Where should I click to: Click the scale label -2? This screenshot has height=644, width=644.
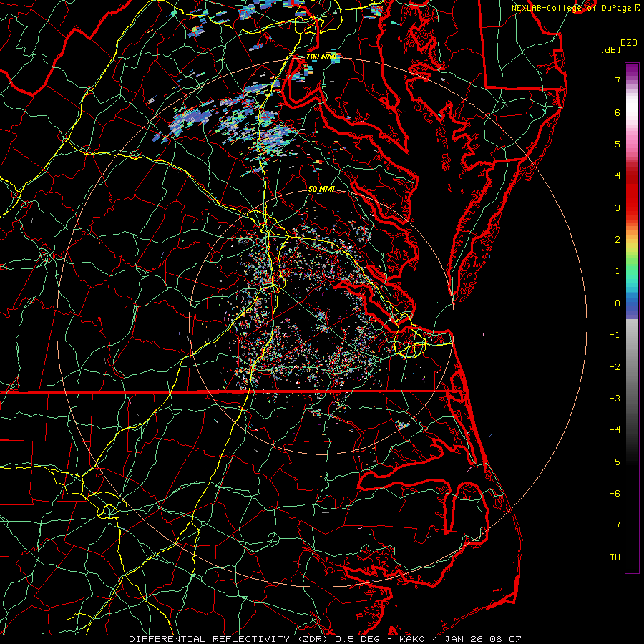(615, 367)
